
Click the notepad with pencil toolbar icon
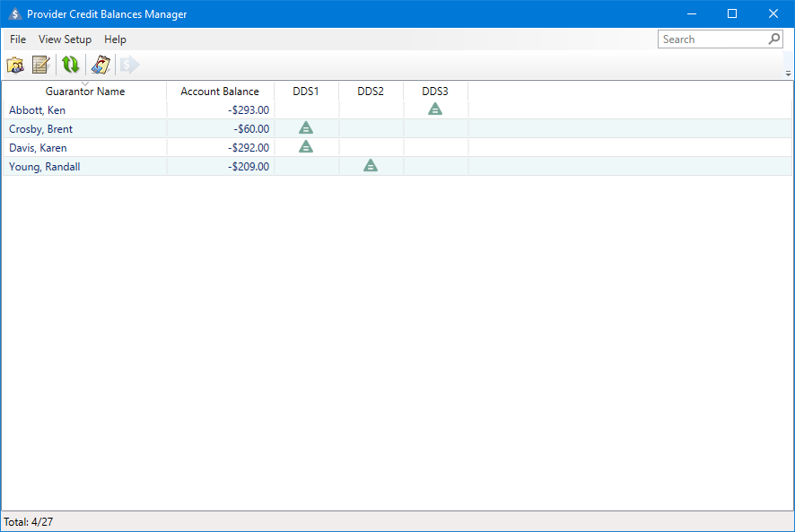coord(40,65)
